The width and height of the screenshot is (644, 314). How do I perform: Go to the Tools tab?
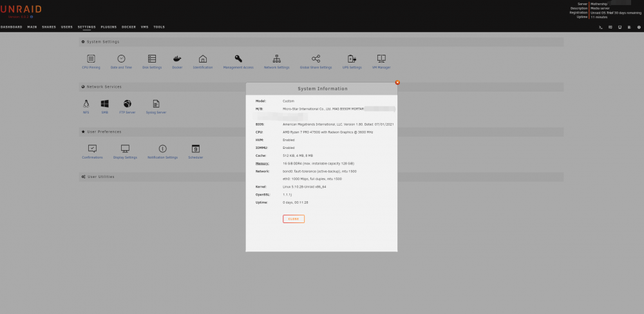pyautogui.click(x=159, y=27)
